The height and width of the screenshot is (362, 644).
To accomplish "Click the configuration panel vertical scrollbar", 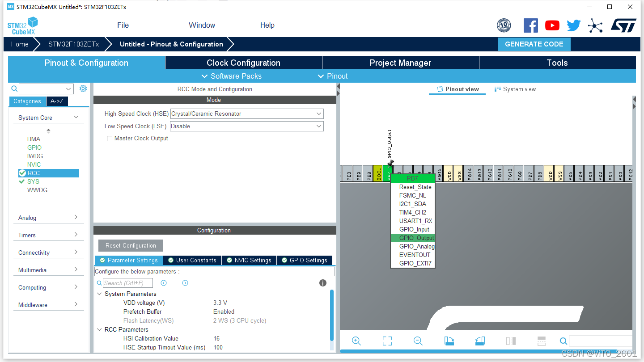I will point(332,315).
